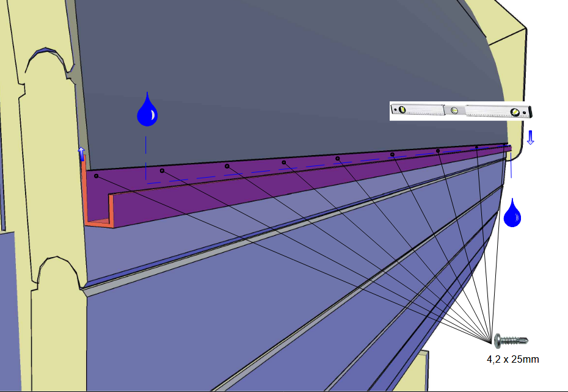
Task: Click the spirit level's right end vial
Action: pyautogui.click(x=516, y=112)
